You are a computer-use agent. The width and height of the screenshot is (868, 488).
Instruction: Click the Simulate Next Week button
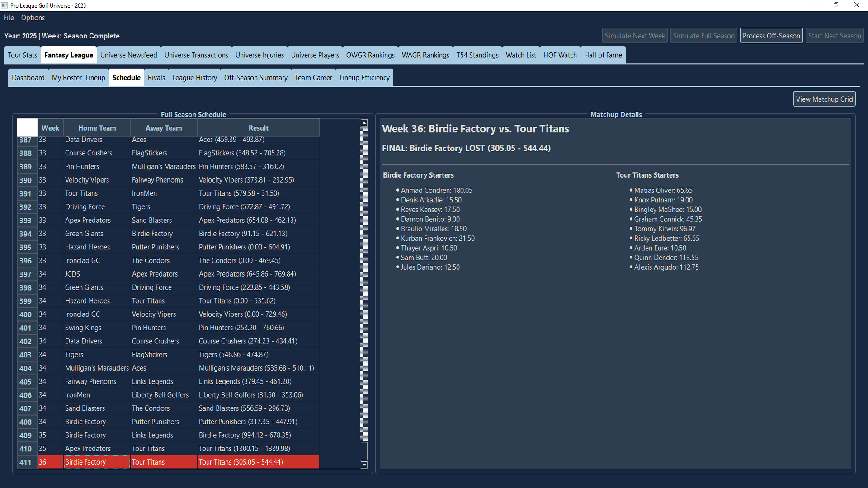pyautogui.click(x=634, y=35)
